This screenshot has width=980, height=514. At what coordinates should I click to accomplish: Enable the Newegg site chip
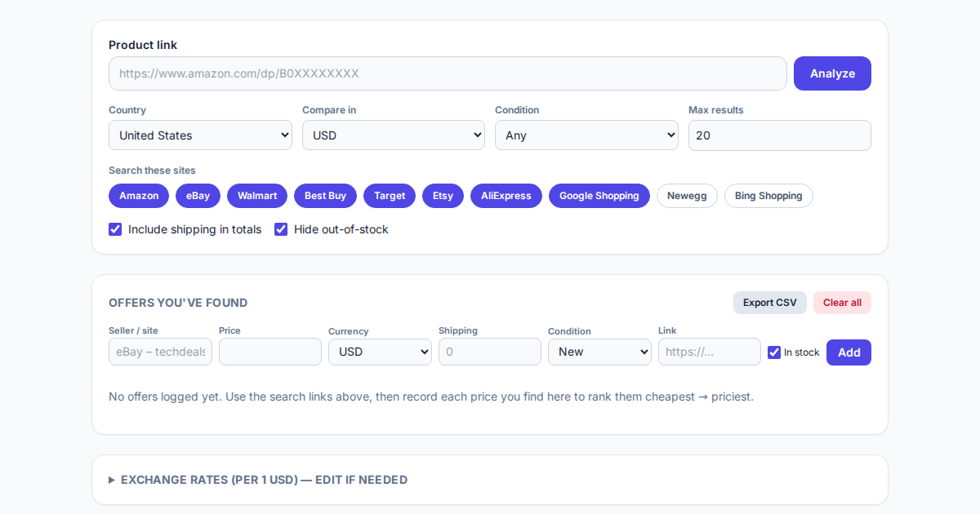pyautogui.click(x=687, y=196)
